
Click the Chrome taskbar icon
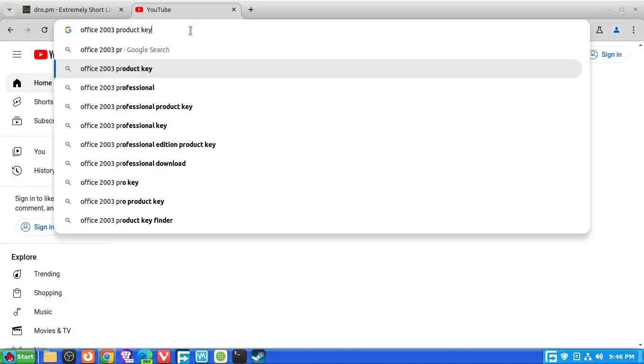coord(107,356)
